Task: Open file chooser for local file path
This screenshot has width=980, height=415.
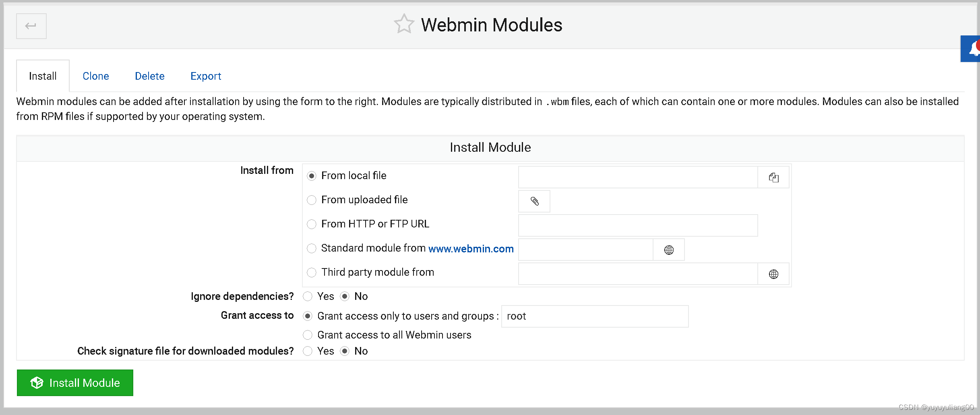Action: click(x=773, y=177)
